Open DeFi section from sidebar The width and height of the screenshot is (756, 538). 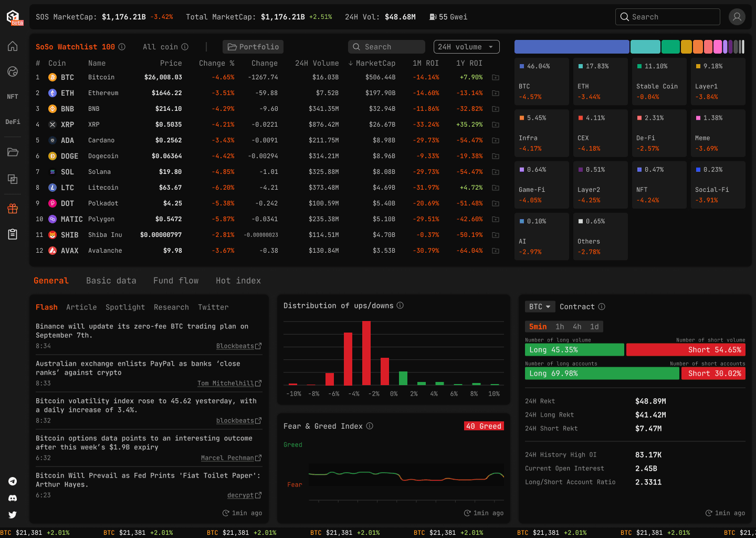pyautogui.click(x=13, y=122)
